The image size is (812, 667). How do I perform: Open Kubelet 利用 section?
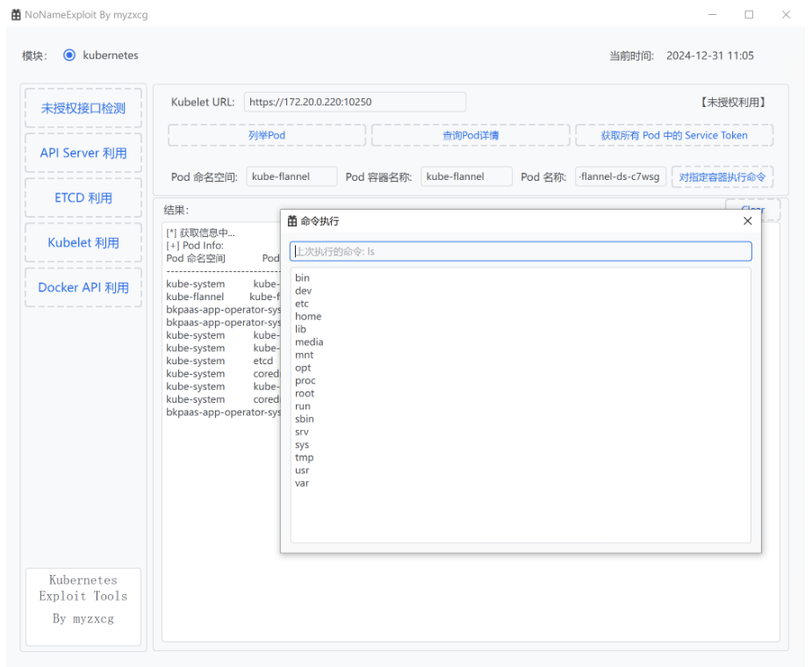pos(83,242)
